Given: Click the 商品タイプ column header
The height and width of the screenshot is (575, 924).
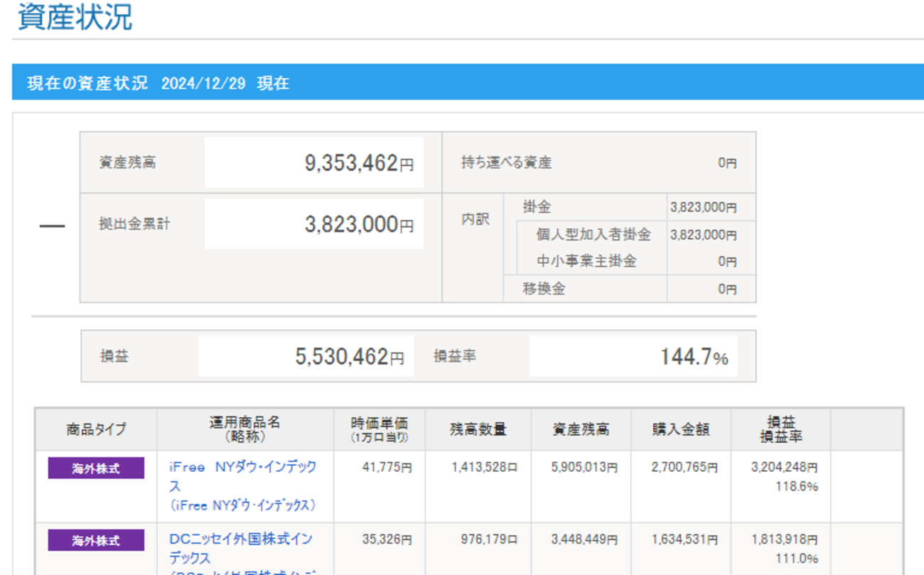Looking at the screenshot, I should pyautogui.click(x=96, y=429).
